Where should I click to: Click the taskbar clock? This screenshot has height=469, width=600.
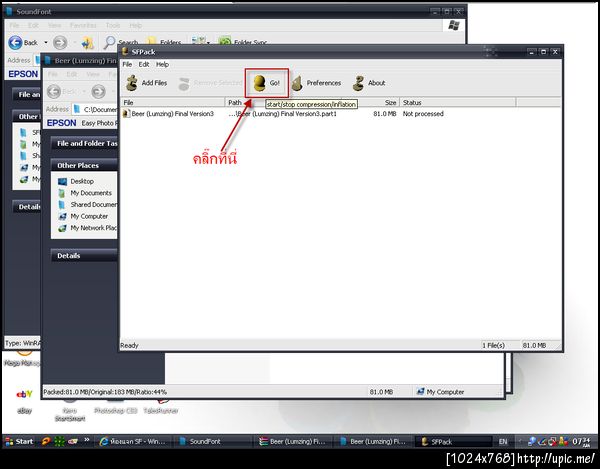coord(582,441)
